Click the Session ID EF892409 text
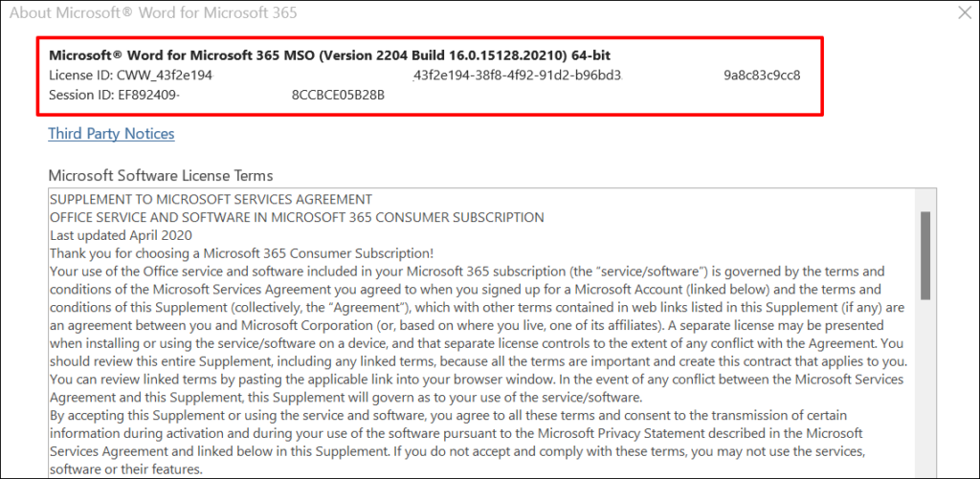This screenshot has height=479, width=980. pyautogui.click(x=115, y=95)
